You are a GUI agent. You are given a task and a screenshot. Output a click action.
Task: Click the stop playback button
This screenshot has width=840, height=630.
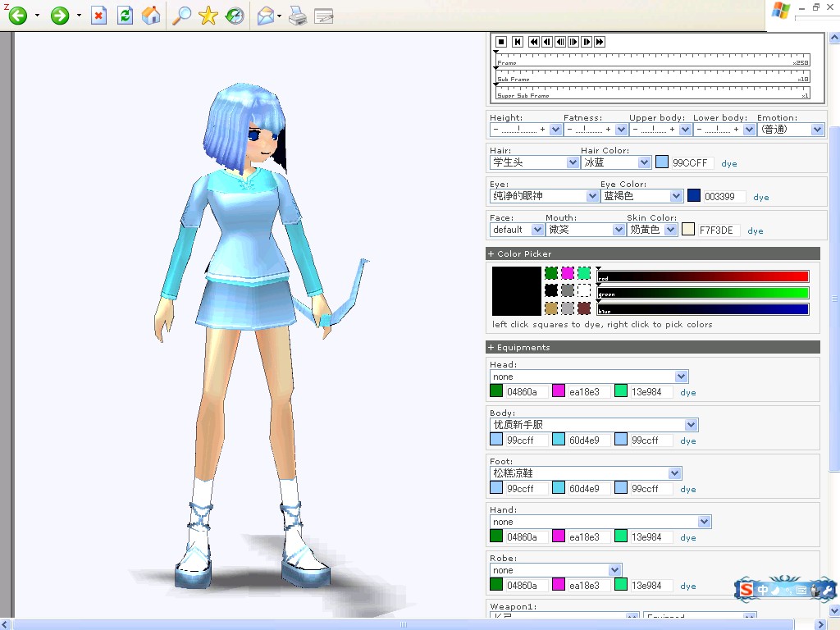click(x=501, y=42)
